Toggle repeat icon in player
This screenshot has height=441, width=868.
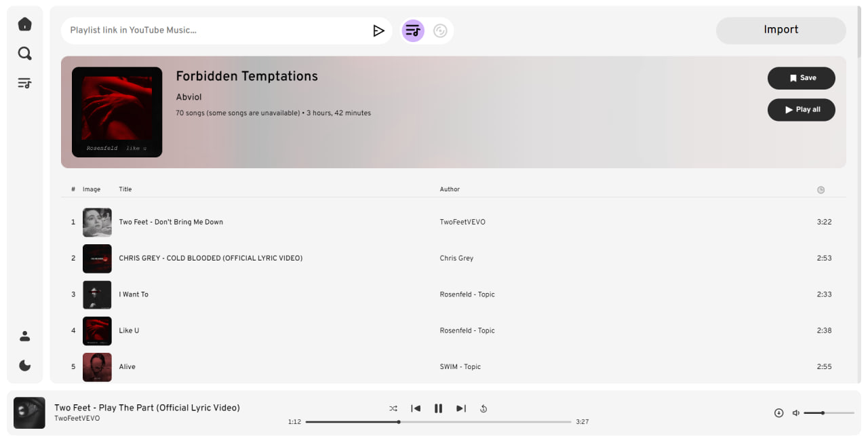point(484,408)
